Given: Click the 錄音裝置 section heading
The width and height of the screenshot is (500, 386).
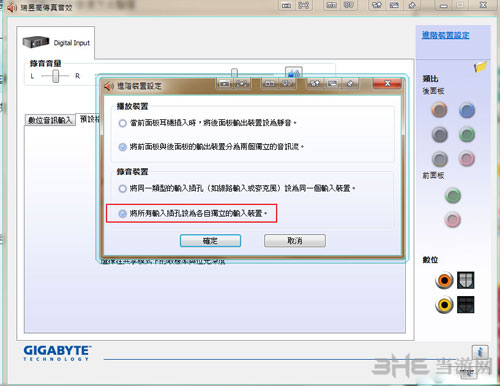Looking at the screenshot, I should coord(132,172).
